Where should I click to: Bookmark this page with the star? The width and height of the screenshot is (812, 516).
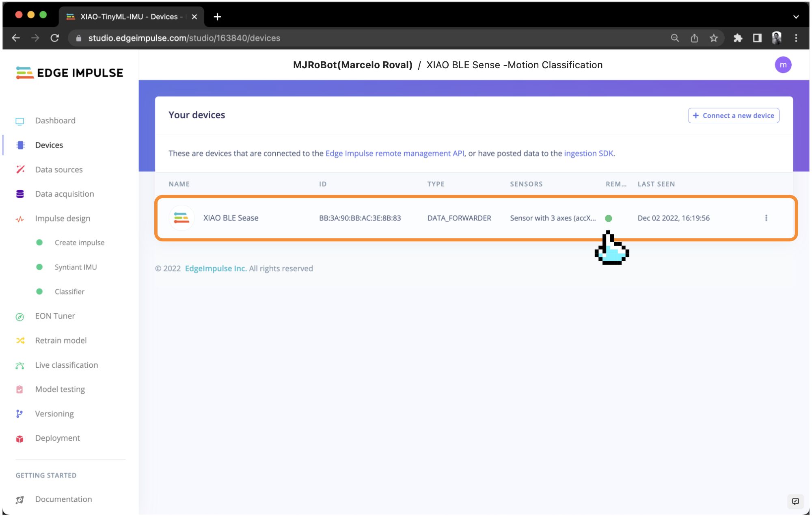714,38
